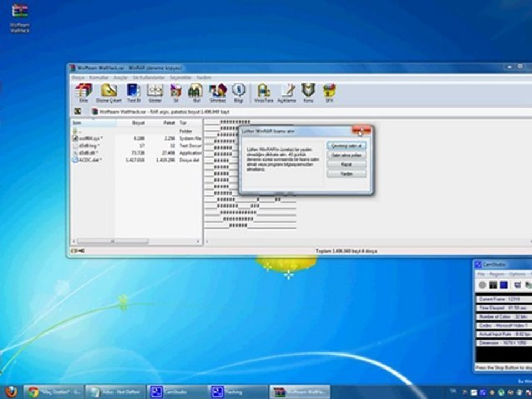Click the Çevrimiçi satın al button
Viewport: 532px width, 399px height.
pos(346,146)
